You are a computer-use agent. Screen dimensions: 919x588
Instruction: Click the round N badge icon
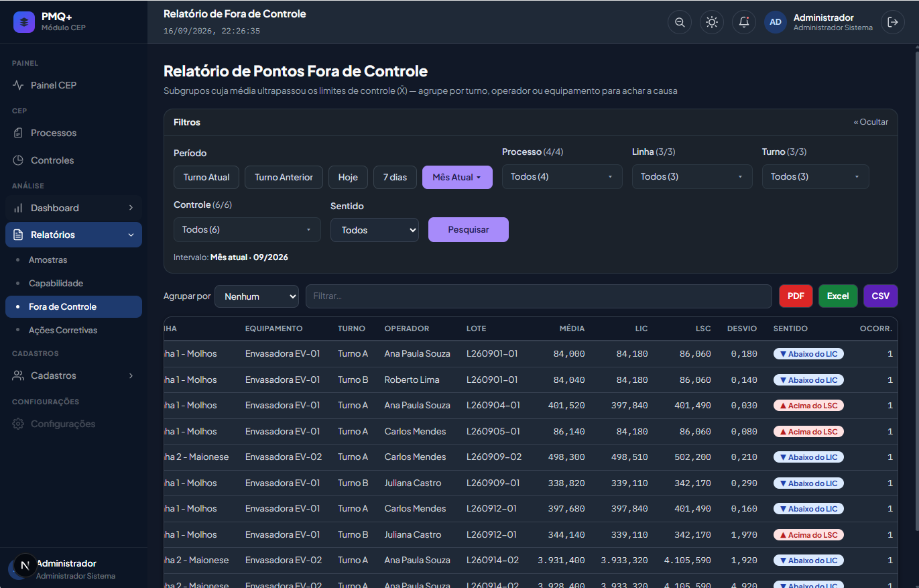click(25, 565)
